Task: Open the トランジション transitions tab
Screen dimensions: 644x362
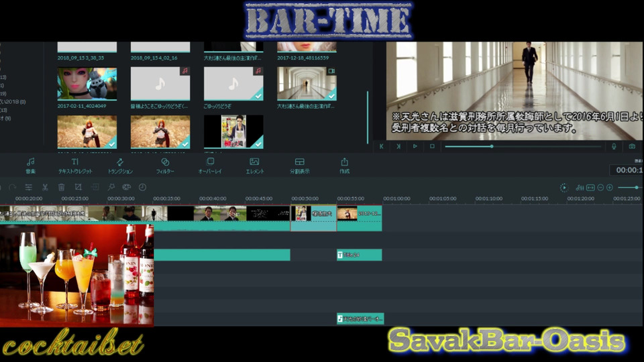Action: [120, 166]
